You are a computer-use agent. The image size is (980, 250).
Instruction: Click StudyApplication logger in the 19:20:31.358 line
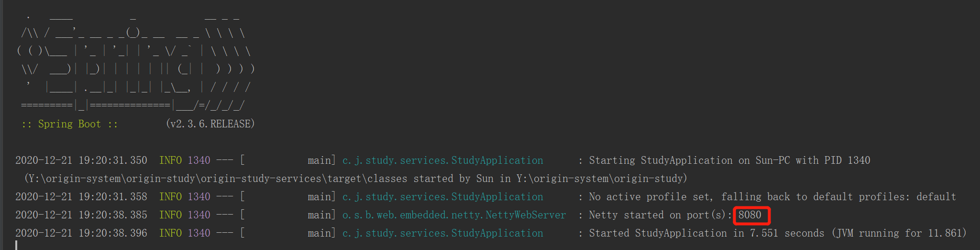[x=443, y=197]
